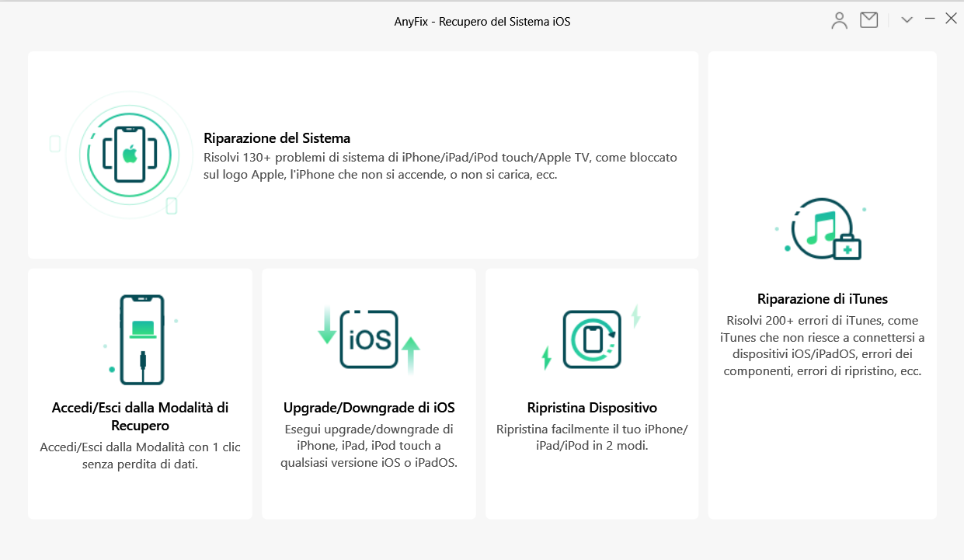964x560 pixels.
Task: Open the mail feedback icon
Action: pos(869,20)
